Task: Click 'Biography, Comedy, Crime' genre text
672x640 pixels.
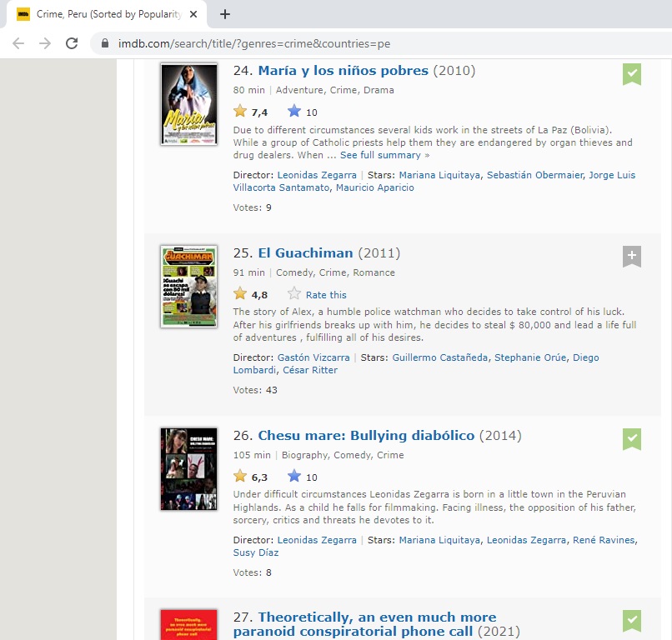Action: tap(343, 455)
